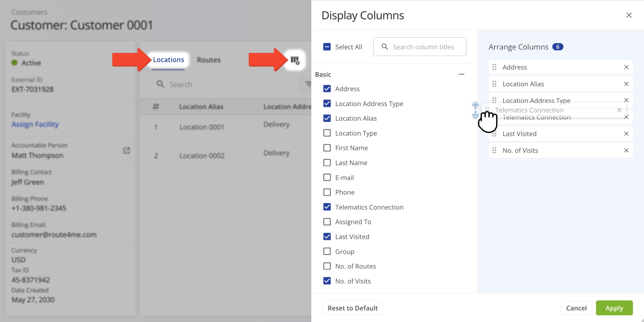Cancel the column changes
This screenshot has height=322, width=644.
tap(576, 308)
